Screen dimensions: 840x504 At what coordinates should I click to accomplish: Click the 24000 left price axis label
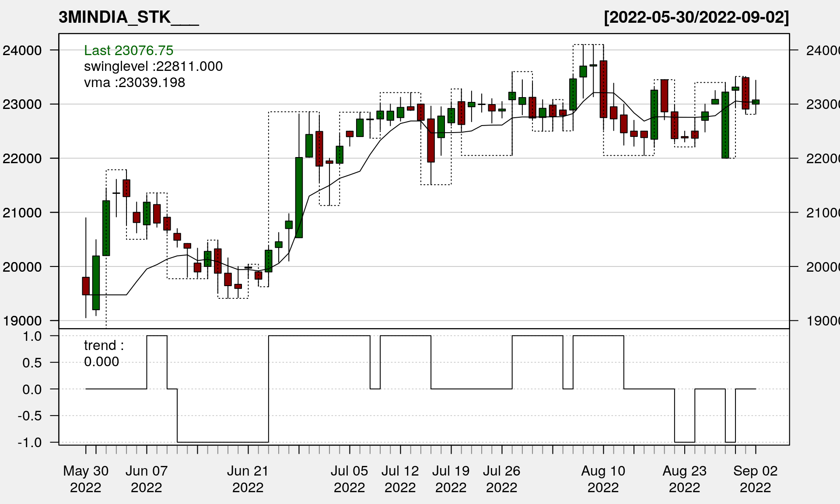(22, 50)
